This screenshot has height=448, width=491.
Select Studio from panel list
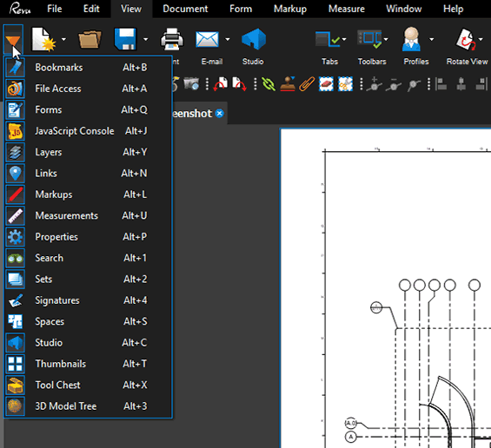pos(88,343)
